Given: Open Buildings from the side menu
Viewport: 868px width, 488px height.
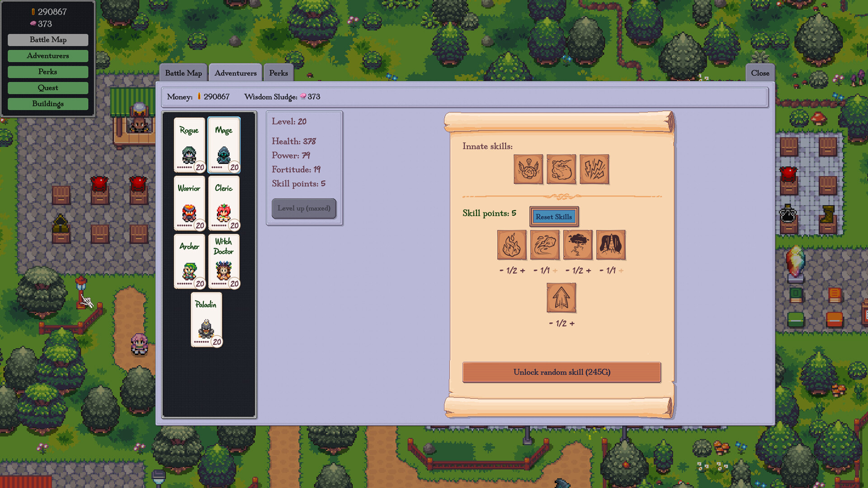Looking at the screenshot, I should point(48,104).
